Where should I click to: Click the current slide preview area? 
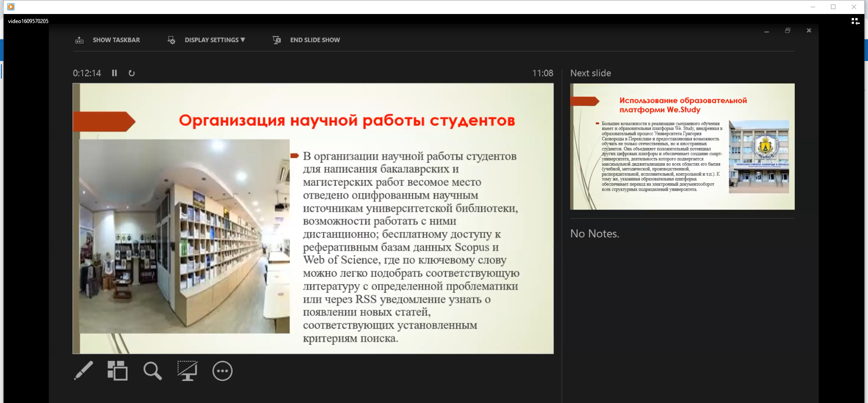pyautogui.click(x=313, y=218)
